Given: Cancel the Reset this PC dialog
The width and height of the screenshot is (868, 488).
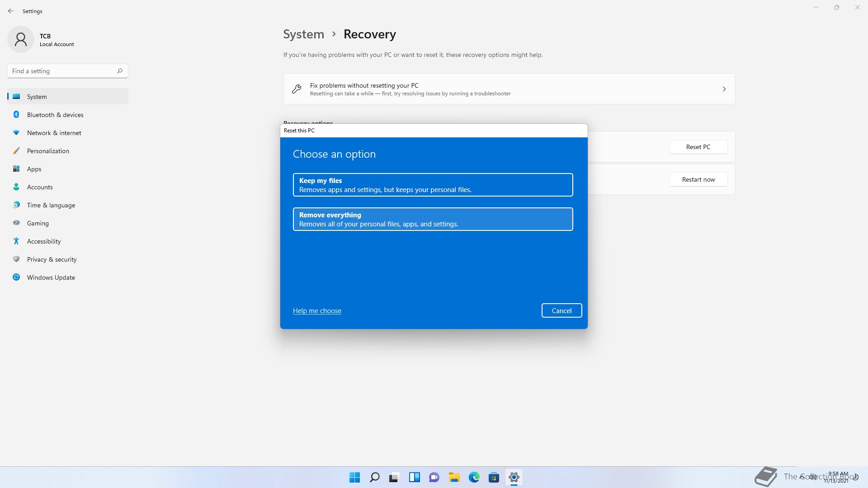Looking at the screenshot, I should (561, 310).
